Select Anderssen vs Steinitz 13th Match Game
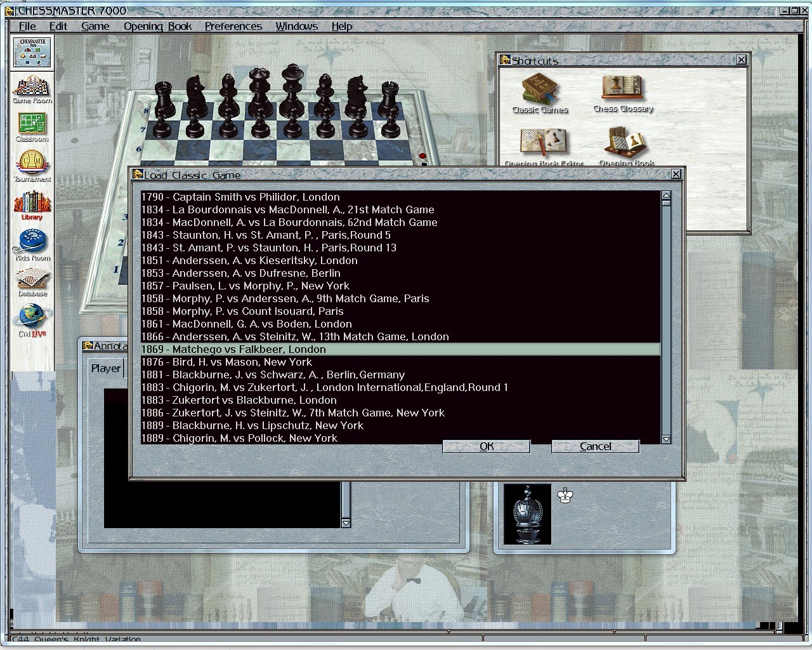The height and width of the screenshot is (650, 812). click(x=400, y=336)
